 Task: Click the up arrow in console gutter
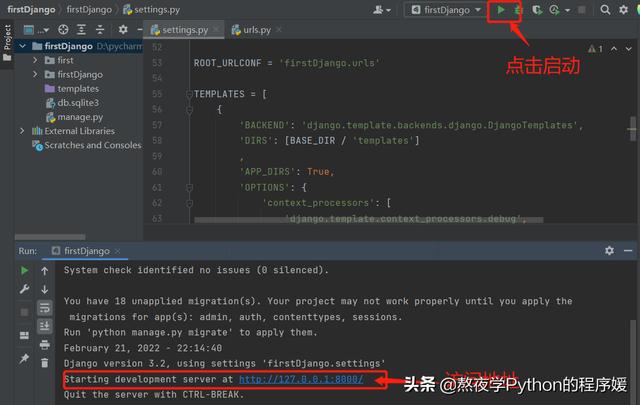pos(44,271)
